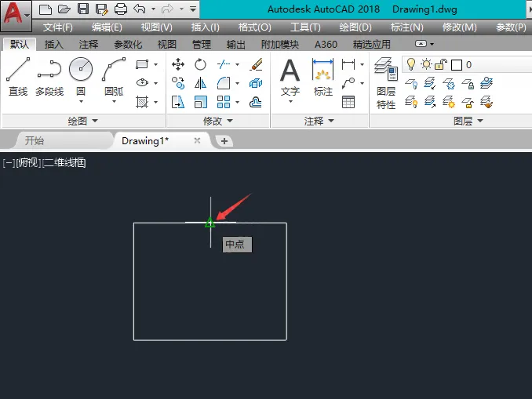Viewport: 532px width, 399px height.
Task: Select the Ellipse draw tool
Action: coord(142,83)
